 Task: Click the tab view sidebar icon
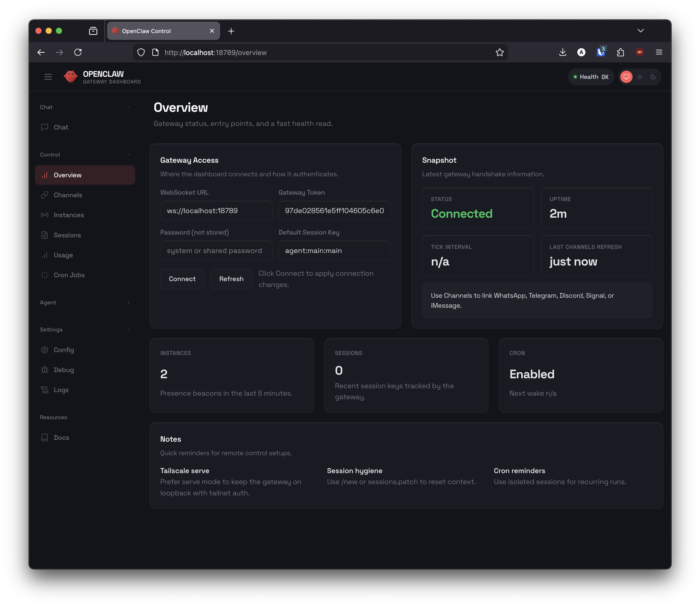click(93, 31)
